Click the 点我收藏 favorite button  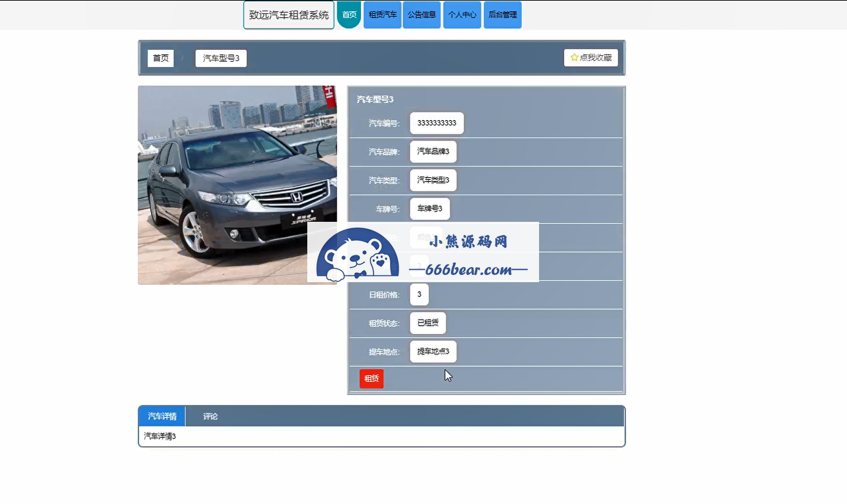pos(591,58)
